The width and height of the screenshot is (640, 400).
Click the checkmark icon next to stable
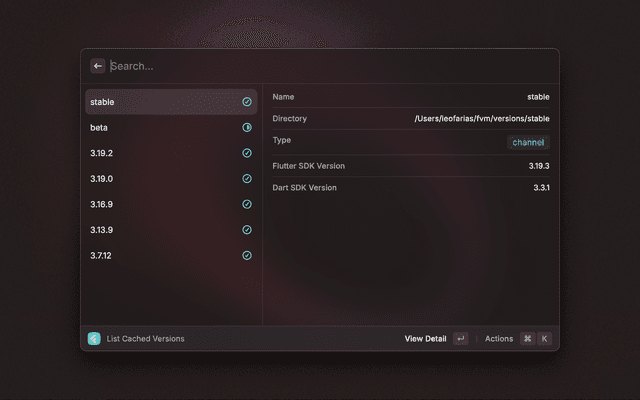point(247,102)
